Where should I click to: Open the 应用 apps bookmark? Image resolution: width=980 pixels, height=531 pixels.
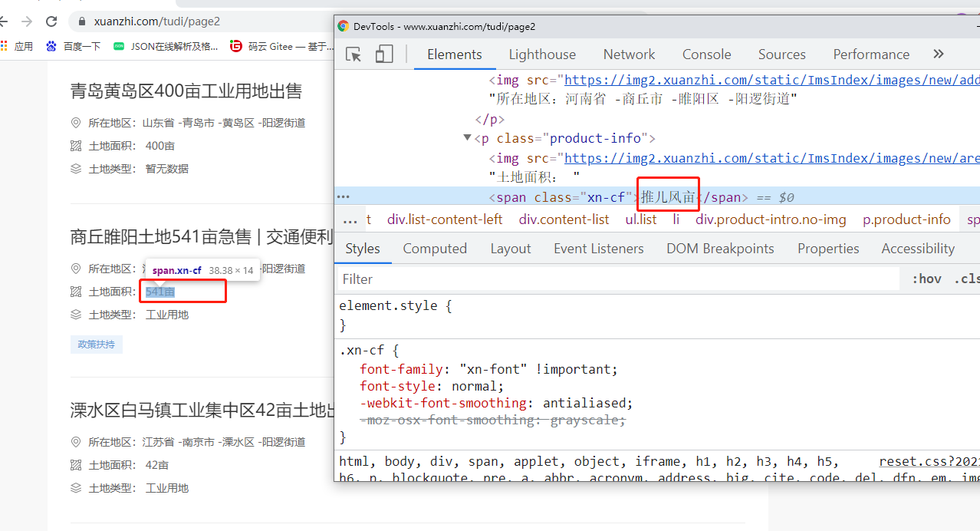[x=17, y=46]
